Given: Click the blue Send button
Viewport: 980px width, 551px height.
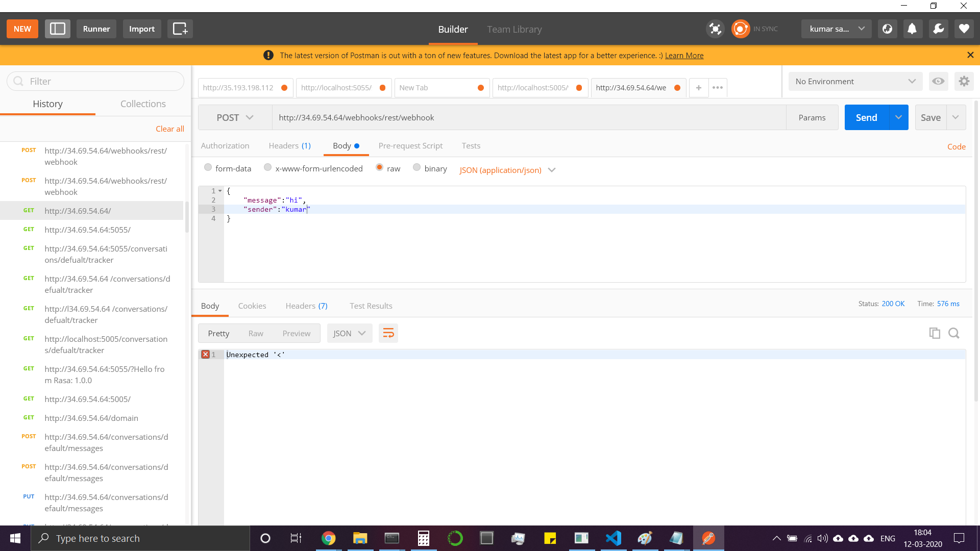Looking at the screenshot, I should pyautogui.click(x=866, y=118).
